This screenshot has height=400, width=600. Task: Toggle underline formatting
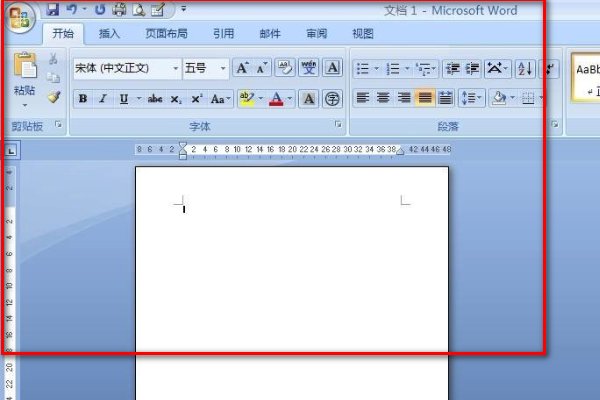point(124,99)
